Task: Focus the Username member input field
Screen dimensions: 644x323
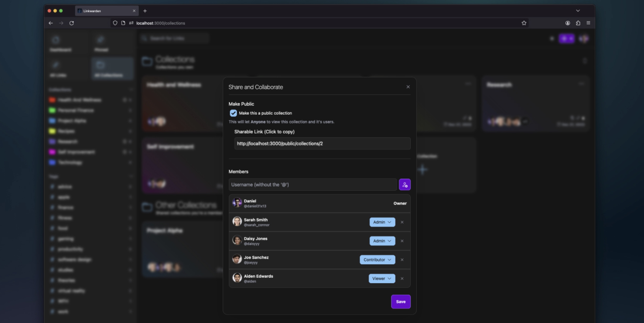Action: (x=313, y=185)
